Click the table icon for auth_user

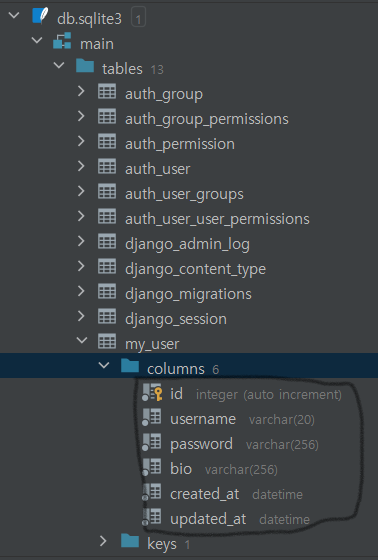click(107, 166)
